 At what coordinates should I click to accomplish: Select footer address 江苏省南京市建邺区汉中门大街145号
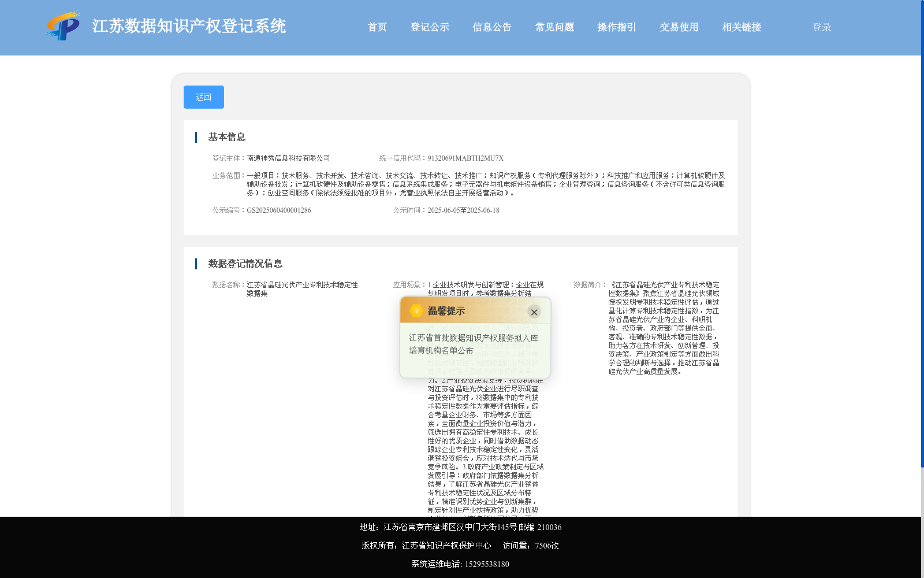point(450,527)
